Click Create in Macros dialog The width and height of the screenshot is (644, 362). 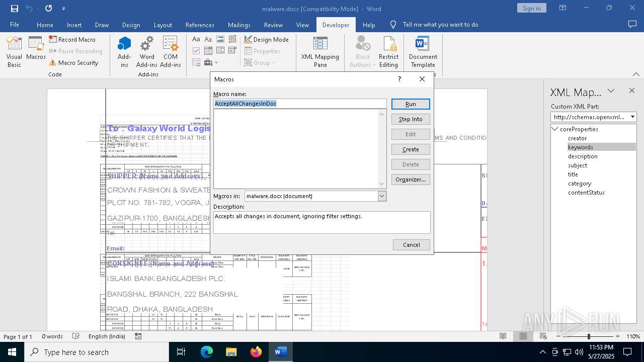click(x=411, y=149)
